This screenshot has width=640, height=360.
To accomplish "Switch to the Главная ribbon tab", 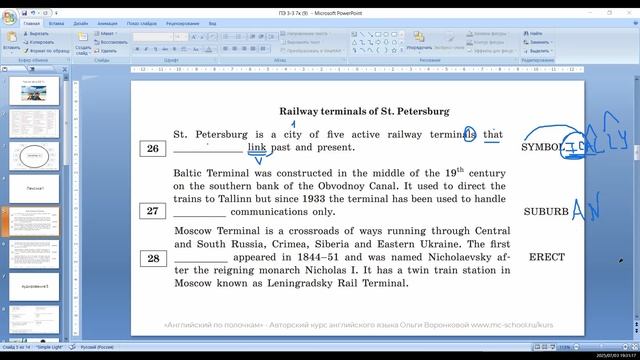I will click(31, 24).
